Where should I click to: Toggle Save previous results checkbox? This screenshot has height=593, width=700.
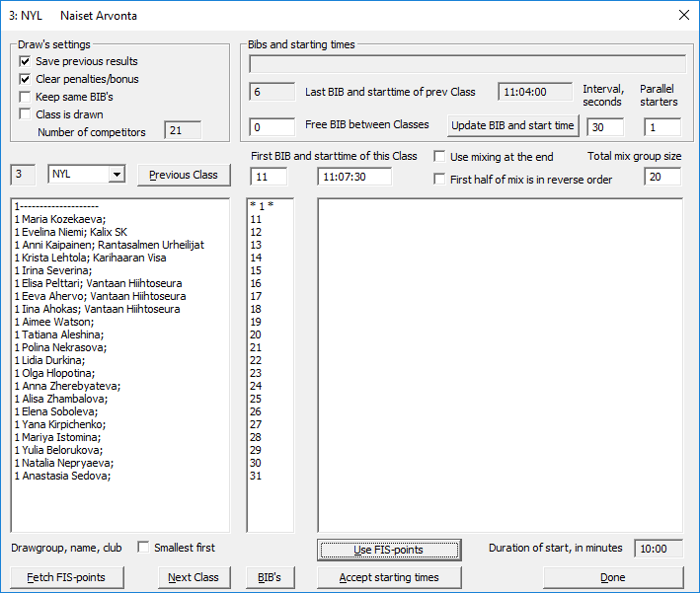(x=26, y=61)
